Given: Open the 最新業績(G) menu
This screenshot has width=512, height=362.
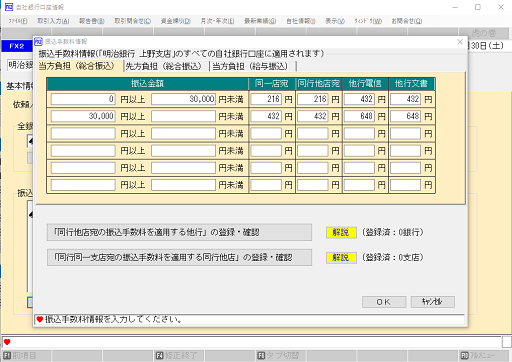Looking at the screenshot, I should coord(260,21).
